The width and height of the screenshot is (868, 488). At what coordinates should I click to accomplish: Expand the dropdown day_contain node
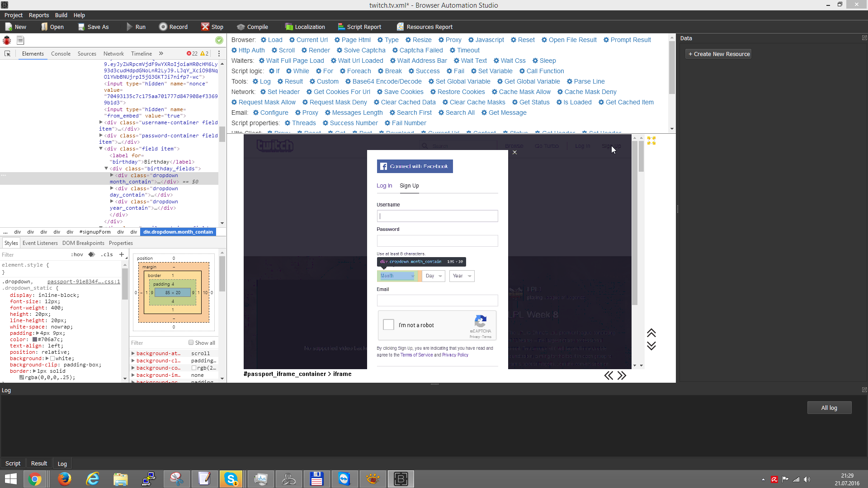point(112,188)
